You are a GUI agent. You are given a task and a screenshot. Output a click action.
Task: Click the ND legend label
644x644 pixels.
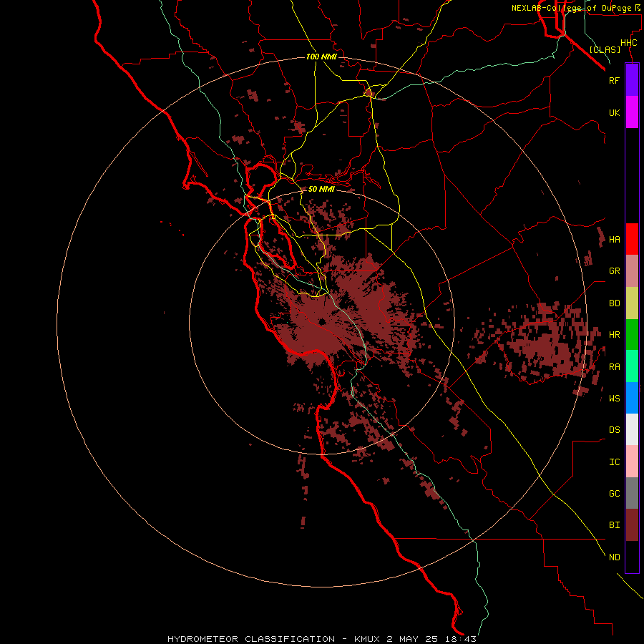point(615,557)
